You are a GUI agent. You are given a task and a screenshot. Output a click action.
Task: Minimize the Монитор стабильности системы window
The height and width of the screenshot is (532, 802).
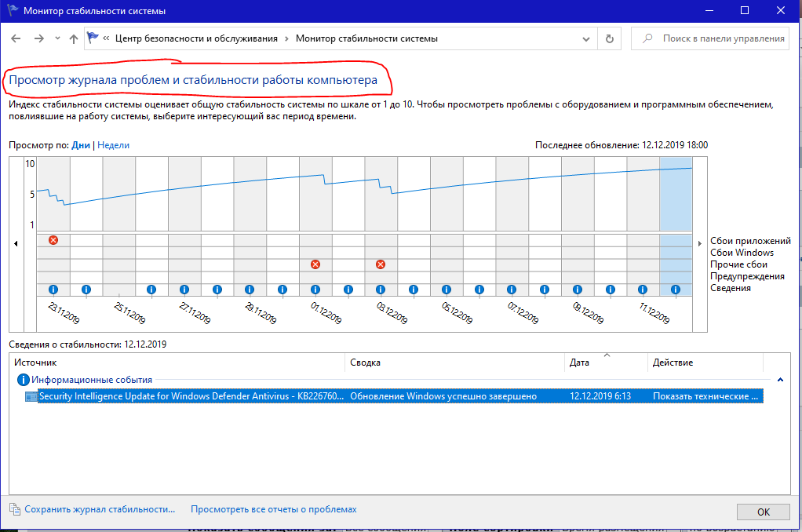(709, 10)
